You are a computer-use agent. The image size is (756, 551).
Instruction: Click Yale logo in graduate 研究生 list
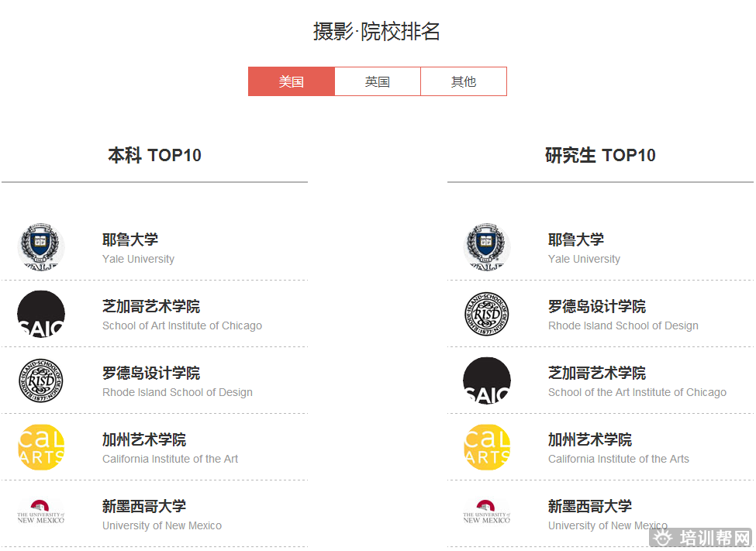pyautogui.click(x=487, y=247)
